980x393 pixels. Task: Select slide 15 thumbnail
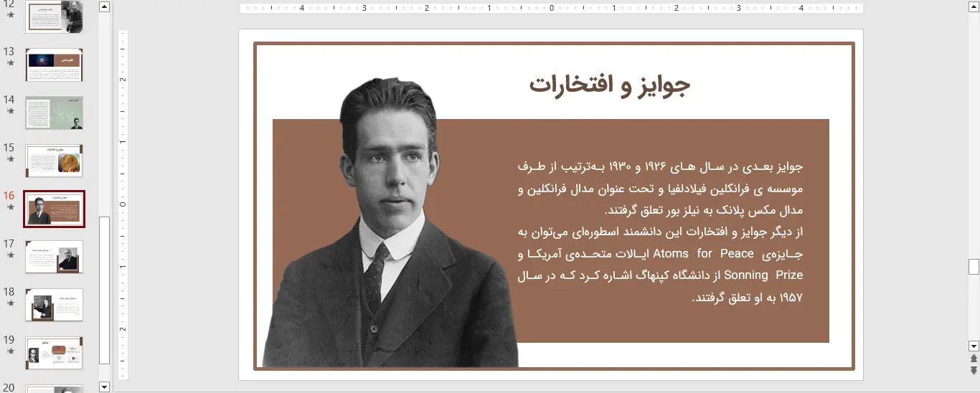click(x=55, y=161)
